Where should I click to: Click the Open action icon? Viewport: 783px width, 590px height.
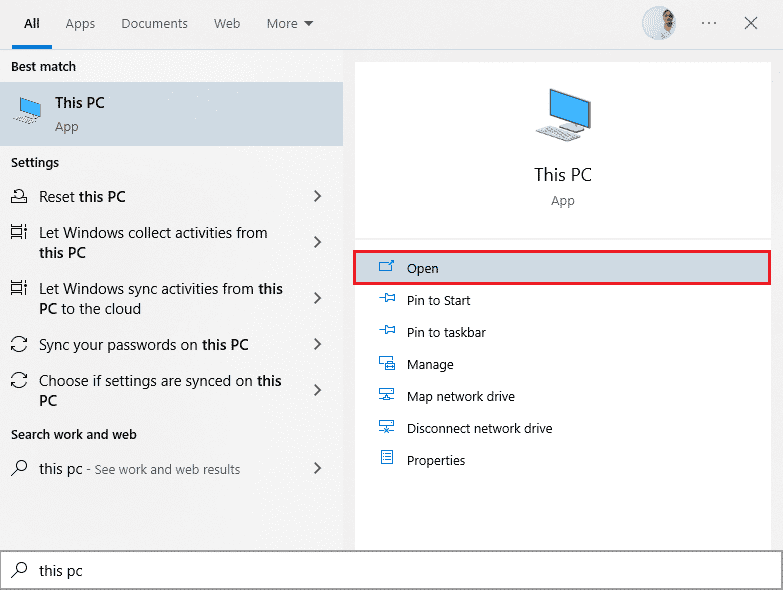pos(387,267)
